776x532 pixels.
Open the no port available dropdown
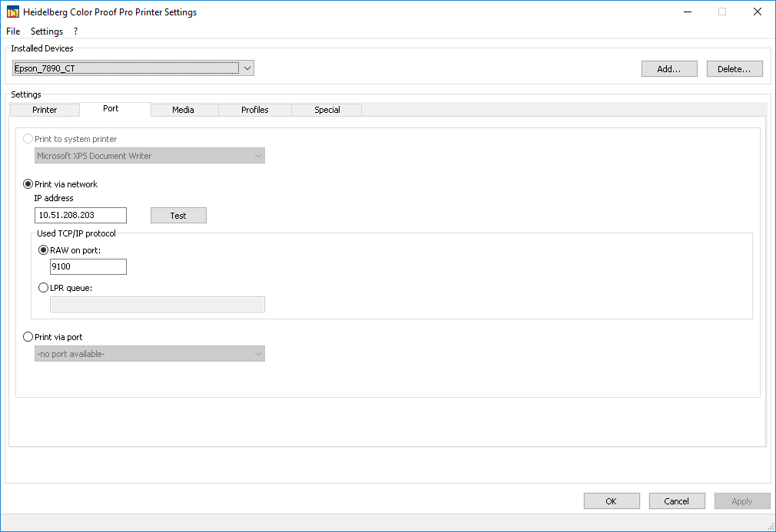[150, 353]
